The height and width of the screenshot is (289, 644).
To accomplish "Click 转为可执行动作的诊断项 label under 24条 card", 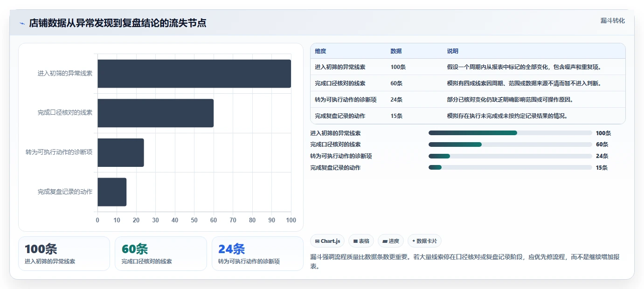I will (x=249, y=261).
